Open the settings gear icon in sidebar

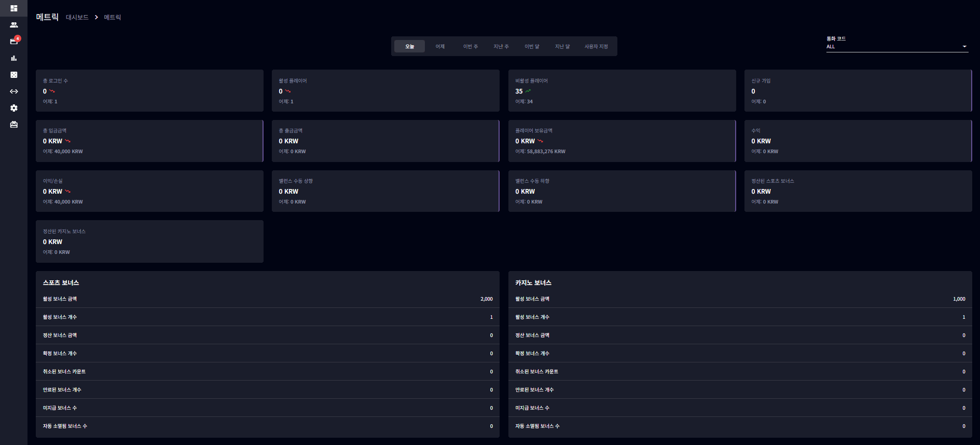click(x=13, y=108)
